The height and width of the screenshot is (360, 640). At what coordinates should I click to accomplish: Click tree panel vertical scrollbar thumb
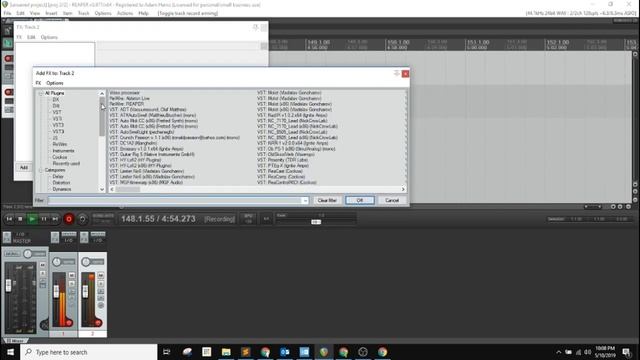[x=102, y=116]
